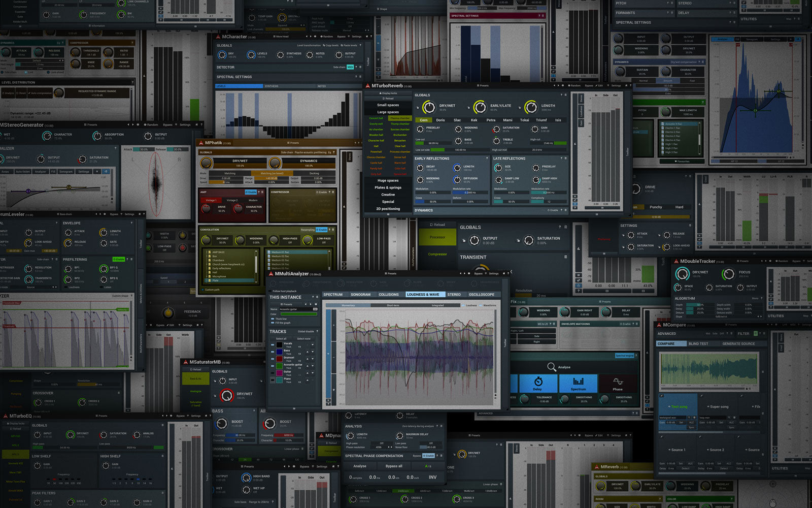Switch to the Sonogram tab
Screen dimensions: 812x508
360,295
